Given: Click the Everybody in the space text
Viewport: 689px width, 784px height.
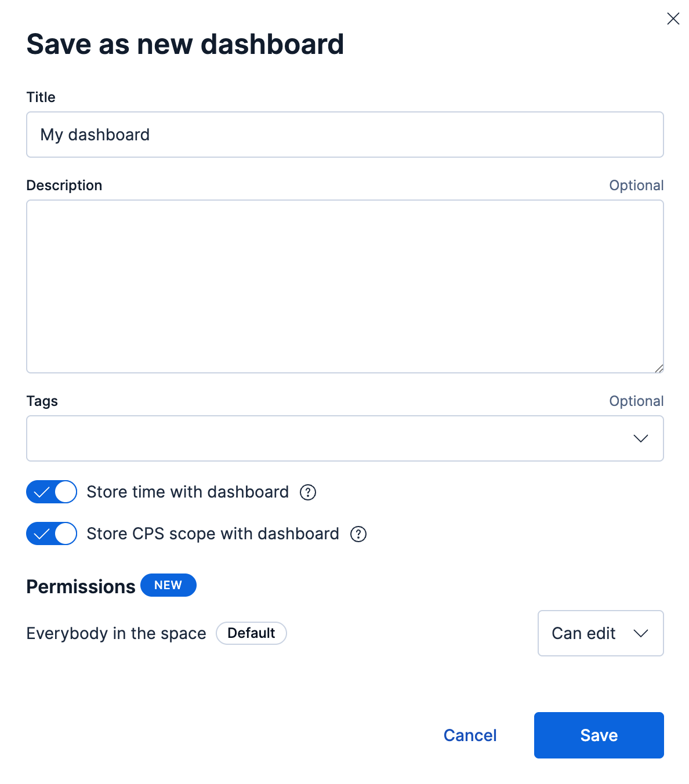Looking at the screenshot, I should pos(116,633).
